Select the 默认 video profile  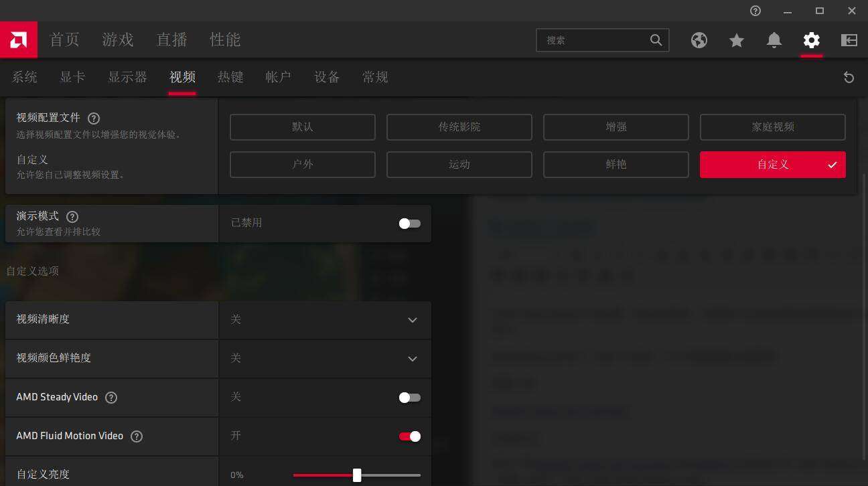pos(303,127)
